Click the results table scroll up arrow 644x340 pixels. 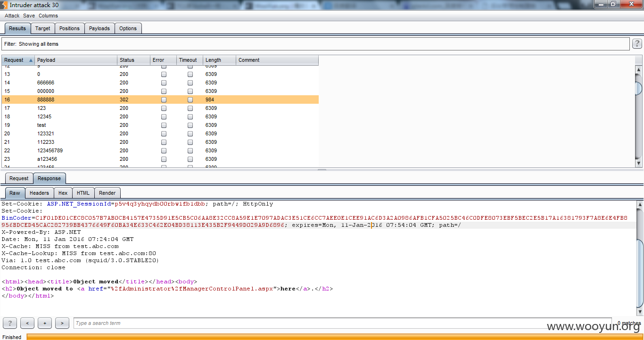(639, 69)
